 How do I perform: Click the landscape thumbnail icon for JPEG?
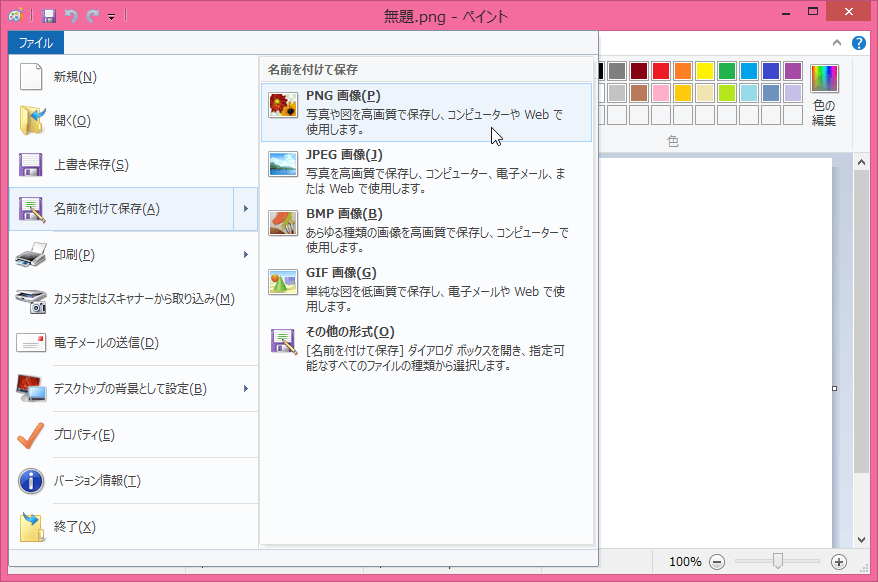coord(283,164)
